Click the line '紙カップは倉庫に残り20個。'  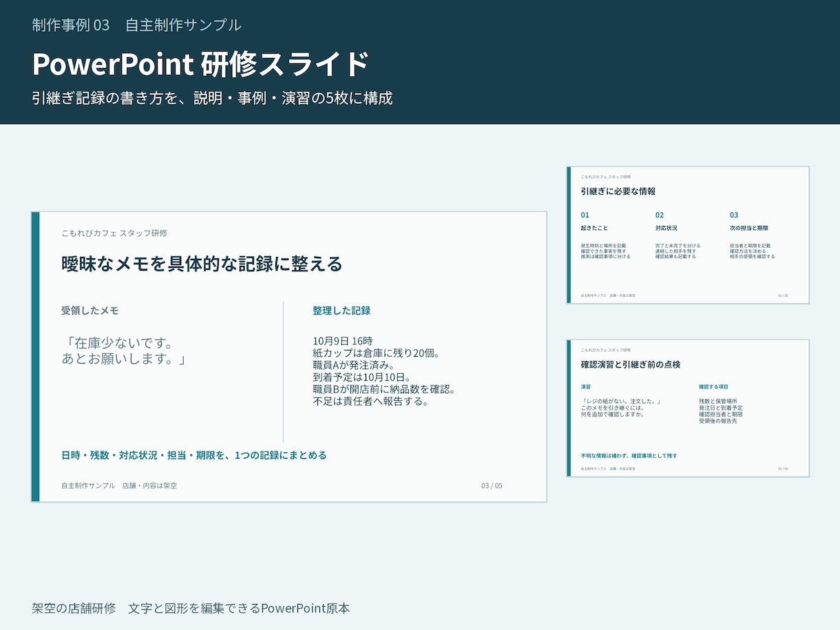pos(376,353)
